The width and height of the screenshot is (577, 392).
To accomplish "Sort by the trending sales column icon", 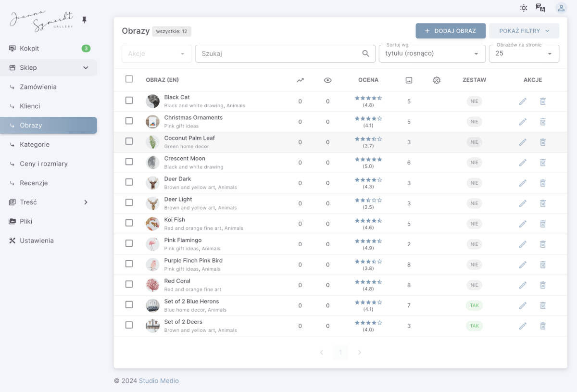I will coord(300,80).
